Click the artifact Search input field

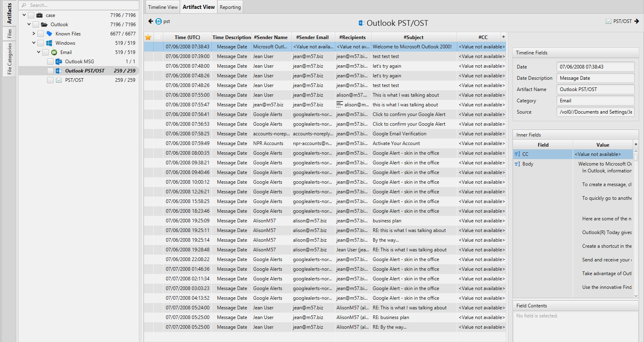tap(80, 5)
